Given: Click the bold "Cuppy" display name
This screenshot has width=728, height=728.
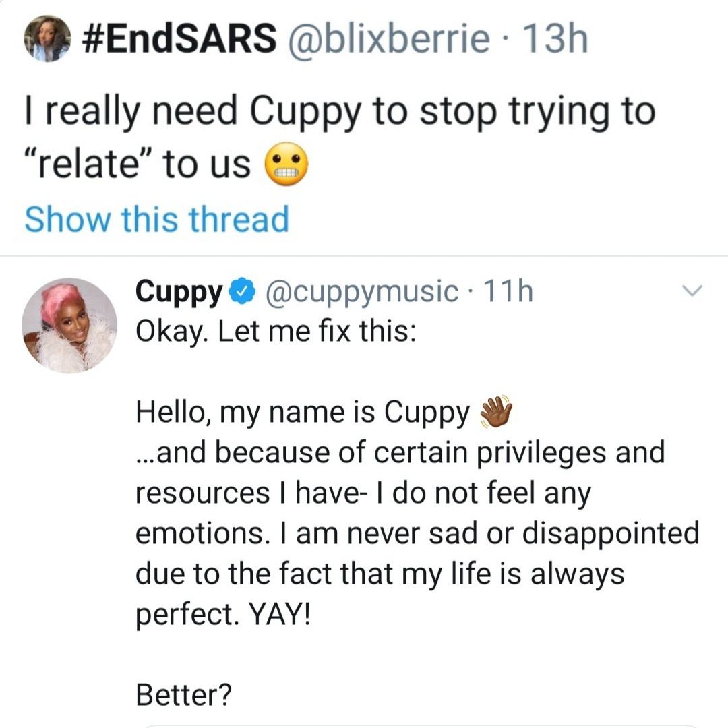Looking at the screenshot, I should tap(180, 291).
